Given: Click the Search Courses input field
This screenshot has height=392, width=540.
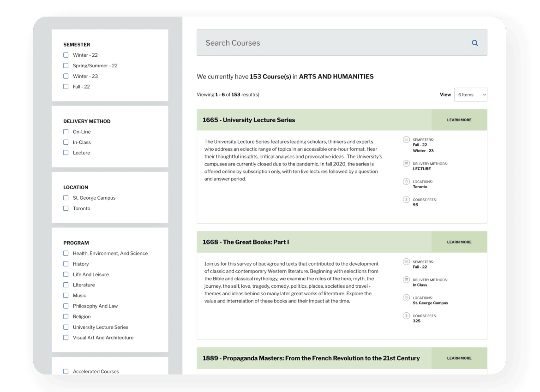Looking at the screenshot, I should (x=323, y=42).
